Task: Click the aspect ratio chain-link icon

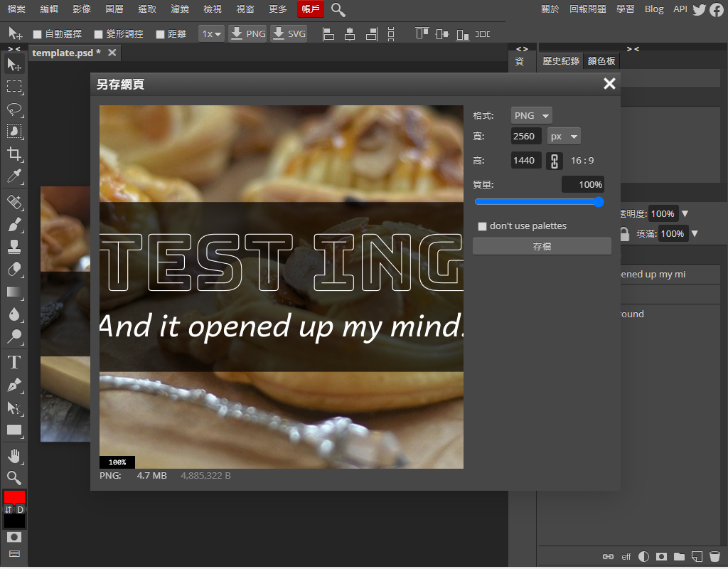Action: [x=555, y=161]
